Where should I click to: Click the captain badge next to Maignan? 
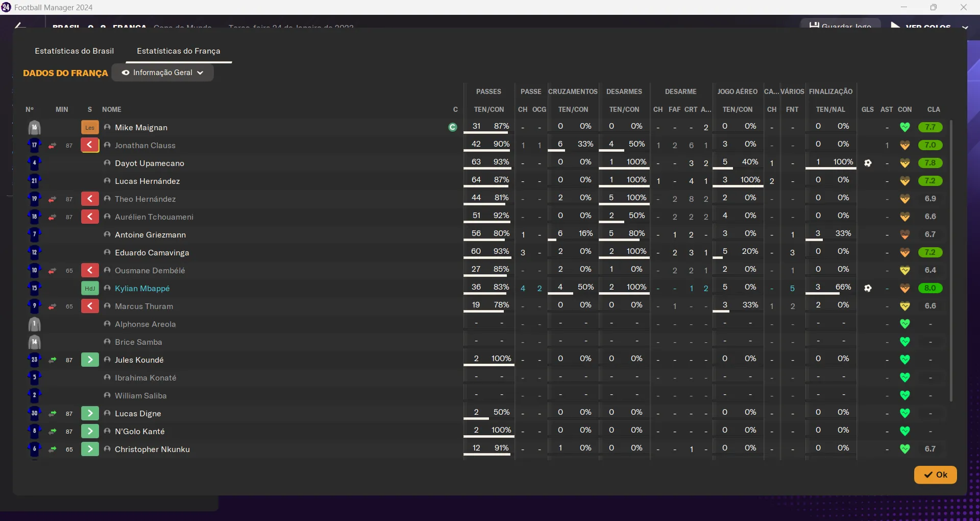click(453, 128)
